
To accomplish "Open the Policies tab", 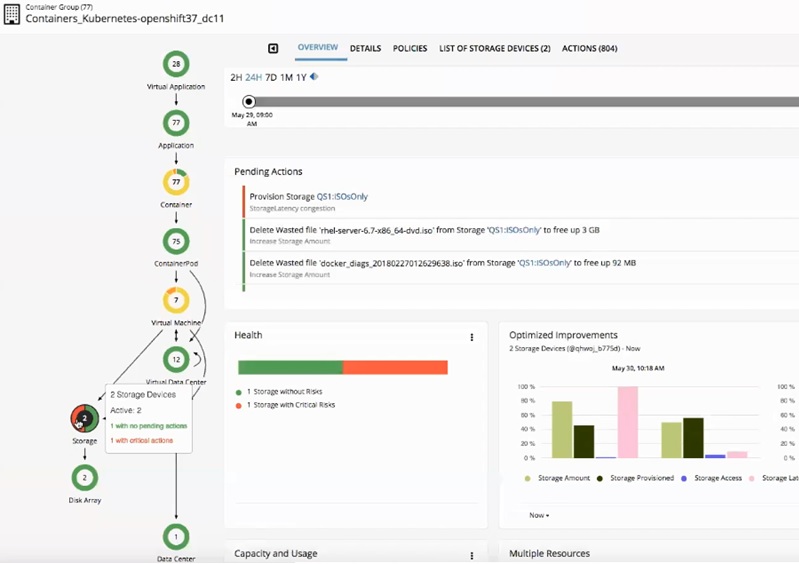I will (x=410, y=48).
